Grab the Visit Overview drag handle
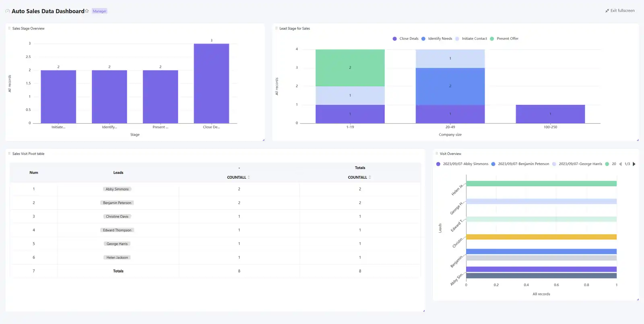The image size is (644, 324). [x=437, y=153]
